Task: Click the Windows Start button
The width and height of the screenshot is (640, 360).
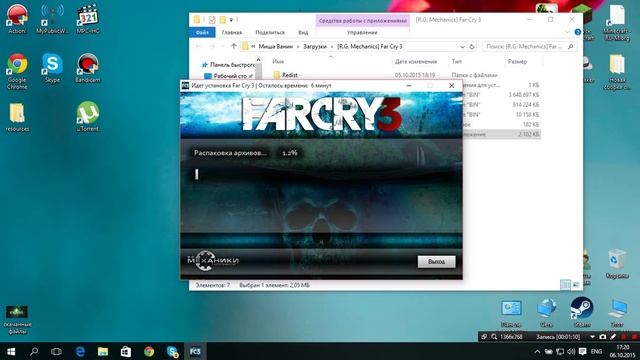Action: point(11,351)
